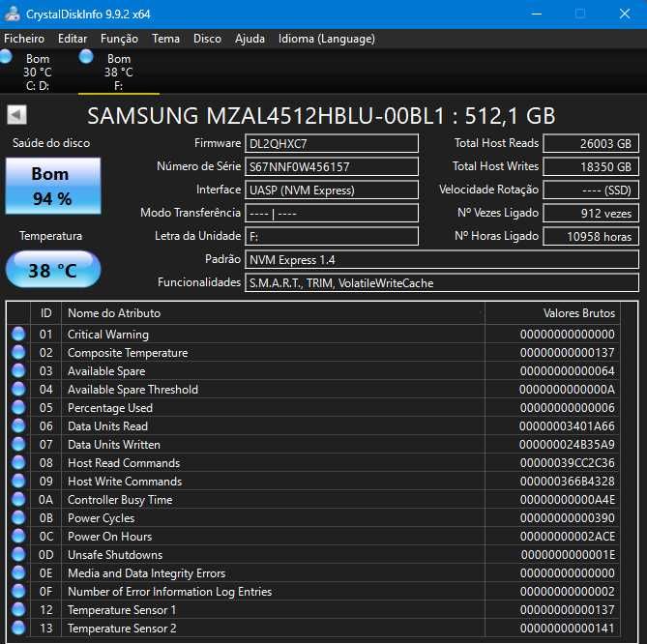Image resolution: width=647 pixels, height=644 pixels.
Task: Click raw value 00000000000141
Action: tap(567, 629)
